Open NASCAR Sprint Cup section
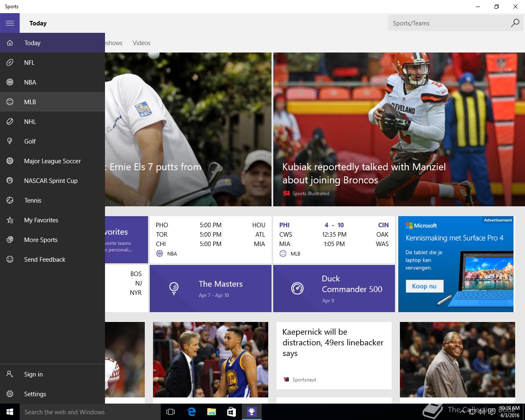The height and width of the screenshot is (420, 525). coord(52,180)
